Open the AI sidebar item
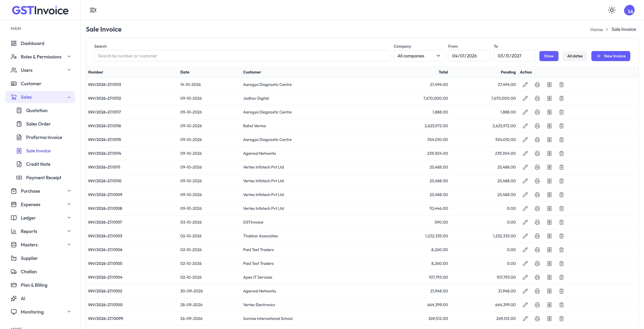Image resolution: width=644 pixels, height=329 pixels. tap(40, 298)
